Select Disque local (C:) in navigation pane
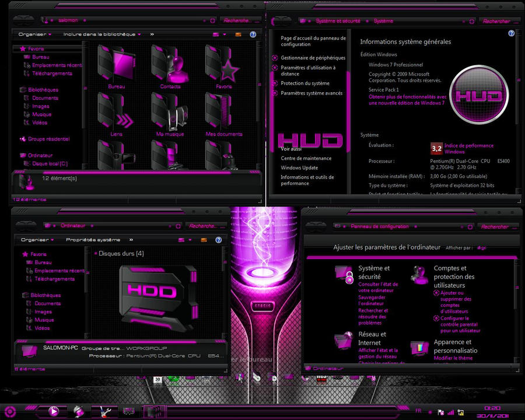 (50, 164)
